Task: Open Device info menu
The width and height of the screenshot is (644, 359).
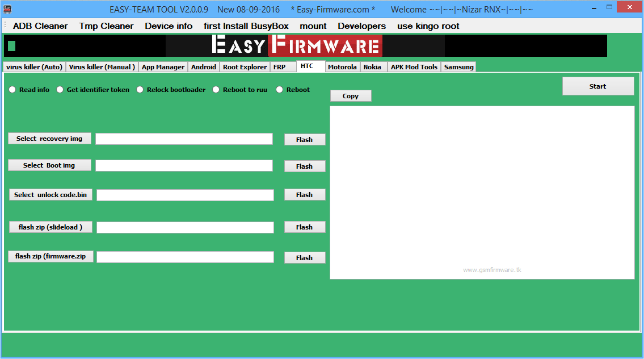Action: pos(169,26)
